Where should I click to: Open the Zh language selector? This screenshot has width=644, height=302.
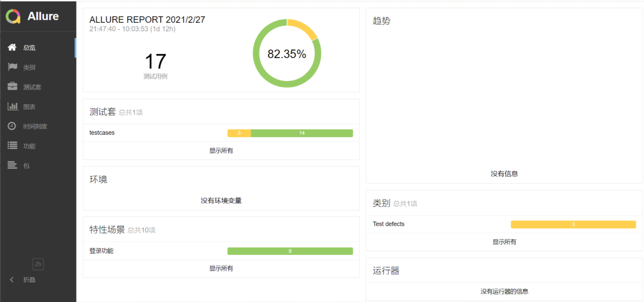point(38,264)
